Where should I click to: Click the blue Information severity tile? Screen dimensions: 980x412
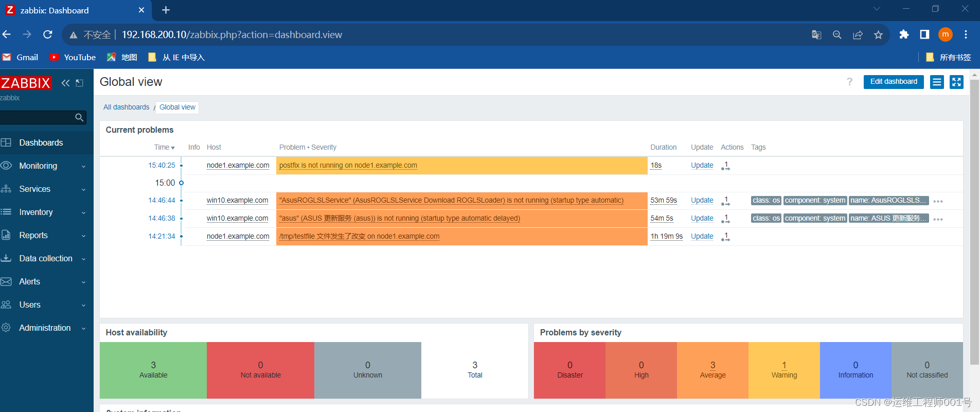click(856, 370)
